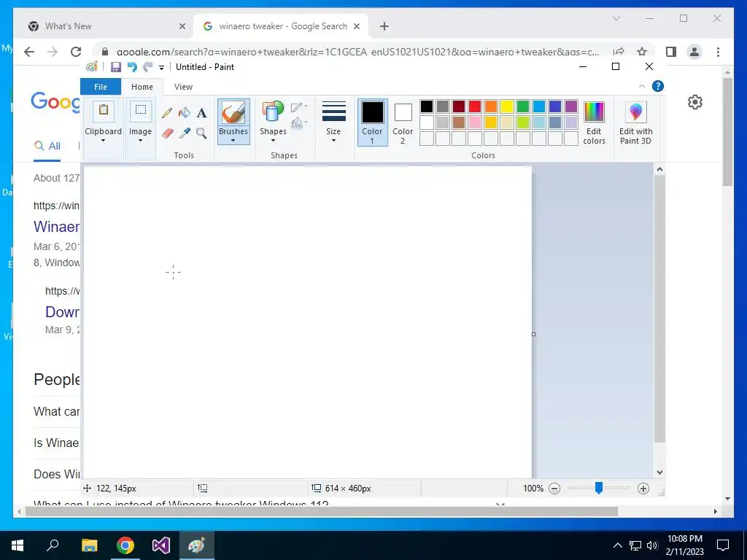Open File Explorer from taskbar

click(x=89, y=545)
